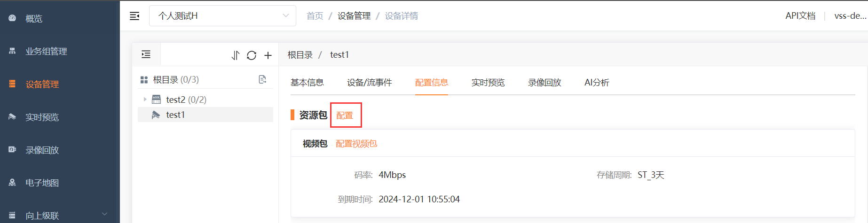Click the 配置视频包 link
This screenshot has width=868, height=223.
356,144
